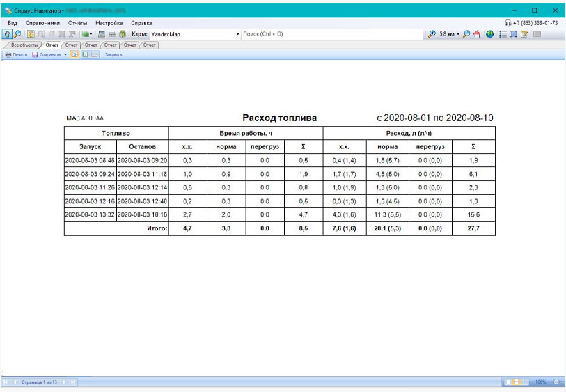The height and width of the screenshot is (392, 566).
Task: Toggle the middle page view mode button
Action: (84, 54)
